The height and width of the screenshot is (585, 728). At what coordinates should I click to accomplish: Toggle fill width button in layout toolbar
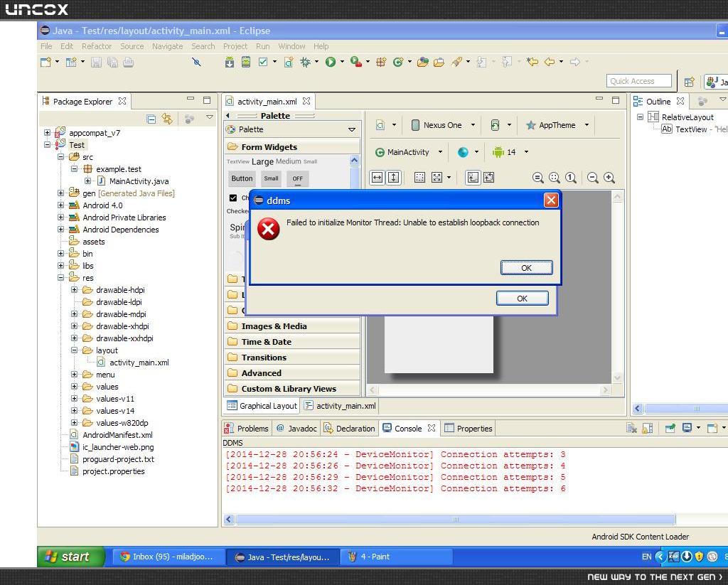377,178
